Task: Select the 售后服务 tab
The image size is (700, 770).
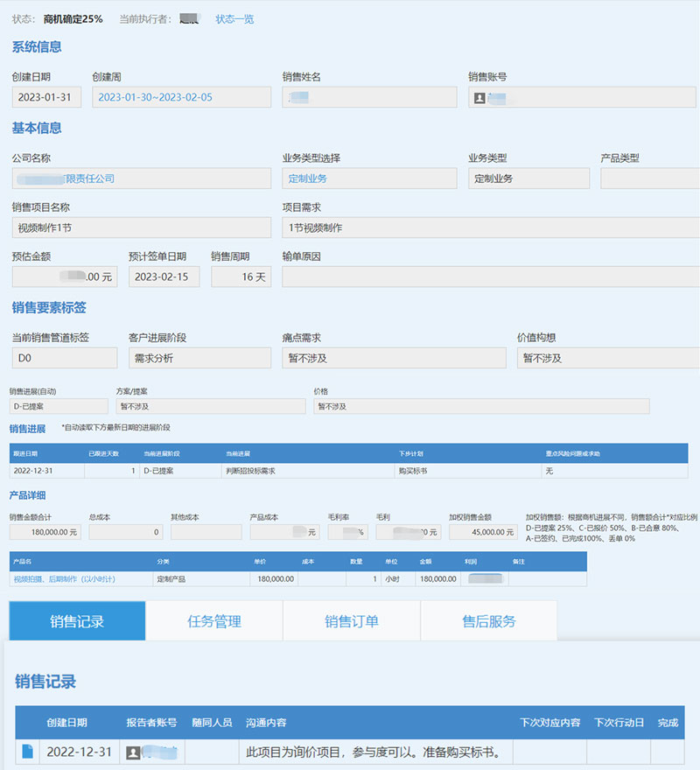Action: pos(488,621)
